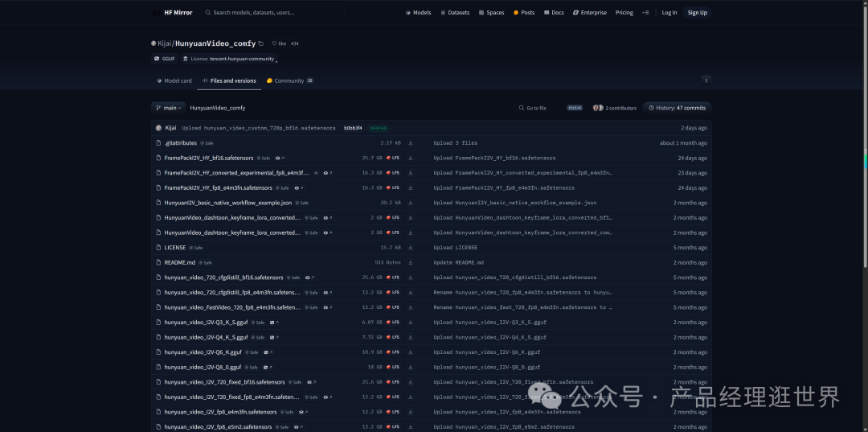Open the LICENSE file link
The height and width of the screenshot is (432, 868).
point(175,248)
